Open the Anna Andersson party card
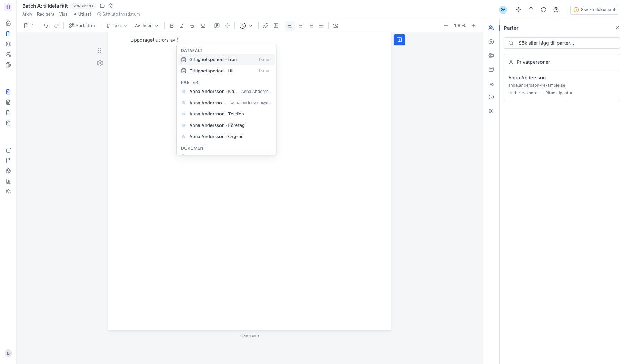 click(562, 85)
